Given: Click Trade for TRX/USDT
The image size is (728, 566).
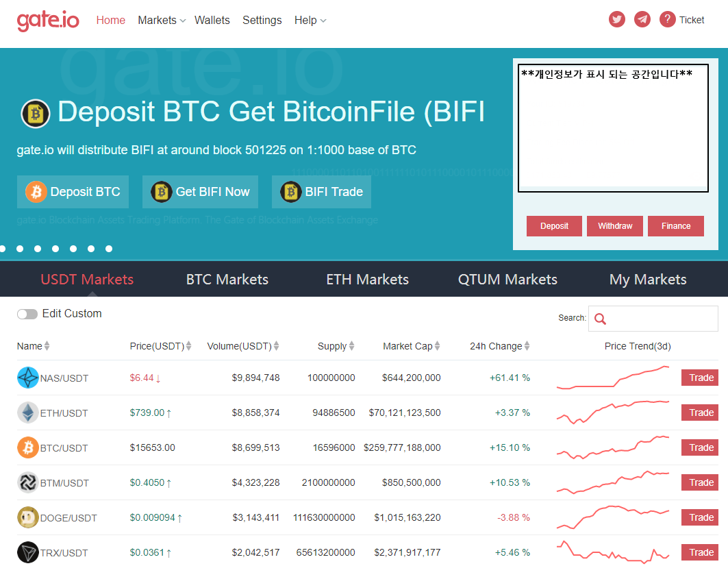Looking at the screenshot, I should (x=700, y=552).
